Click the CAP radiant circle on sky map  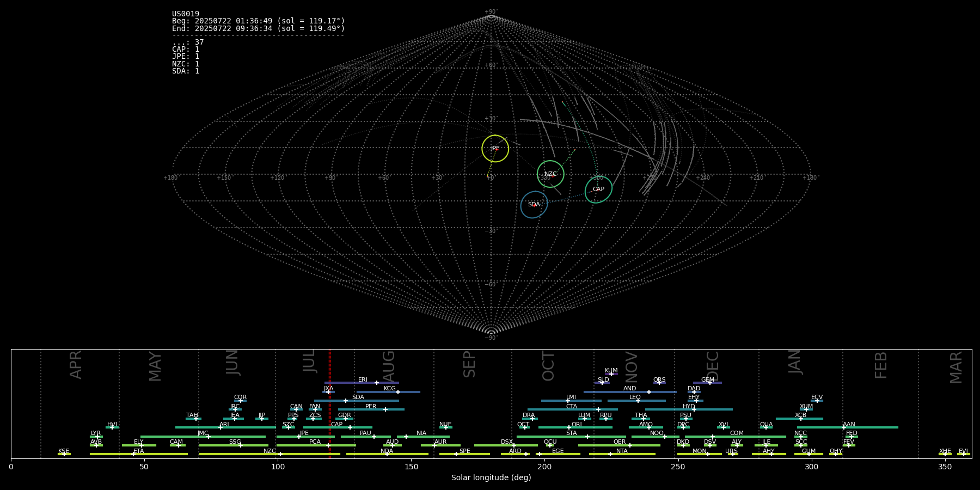(x=598, y=189)
